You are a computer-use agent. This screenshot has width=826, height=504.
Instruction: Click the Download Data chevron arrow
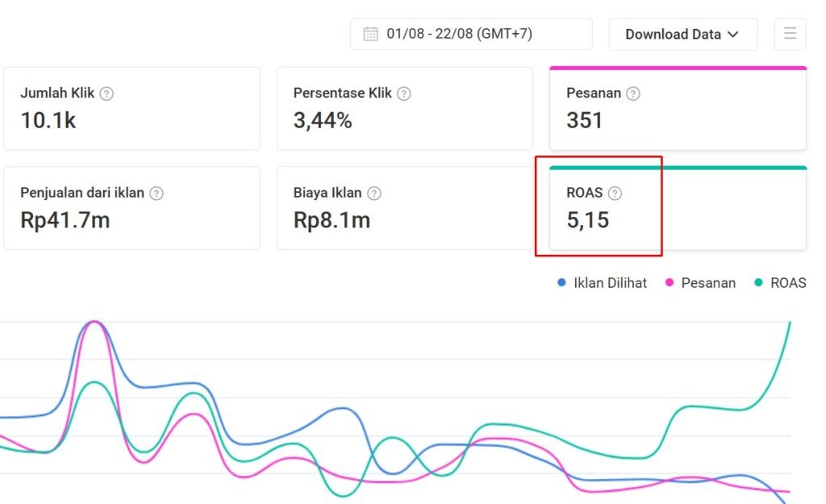[733, 34]
